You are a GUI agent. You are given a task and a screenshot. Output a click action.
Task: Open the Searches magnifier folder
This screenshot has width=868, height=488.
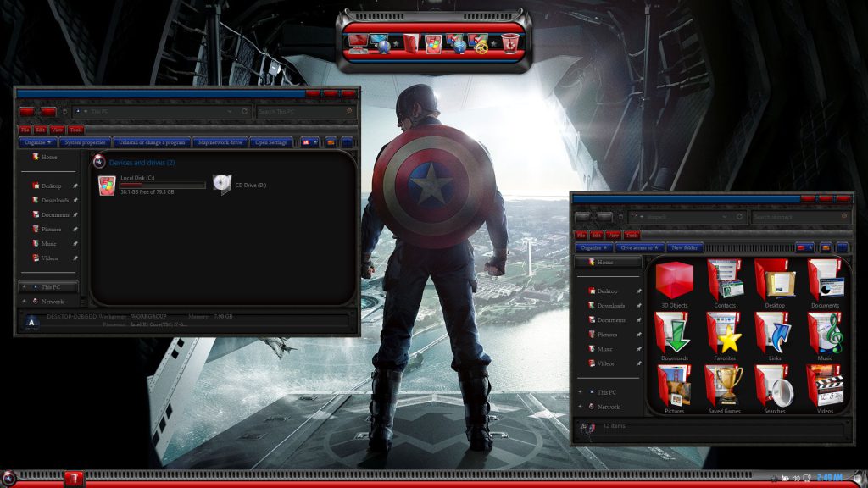click(775, 385)
